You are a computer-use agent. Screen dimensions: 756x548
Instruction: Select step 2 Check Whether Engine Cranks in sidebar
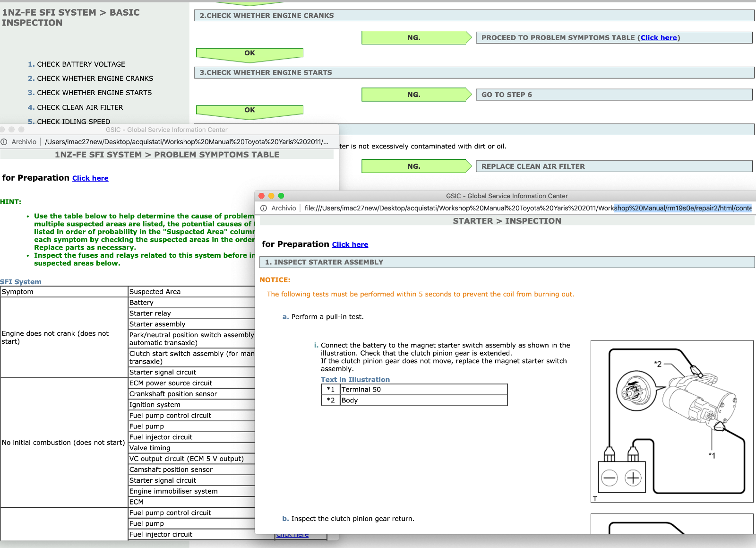coord(95,78)
